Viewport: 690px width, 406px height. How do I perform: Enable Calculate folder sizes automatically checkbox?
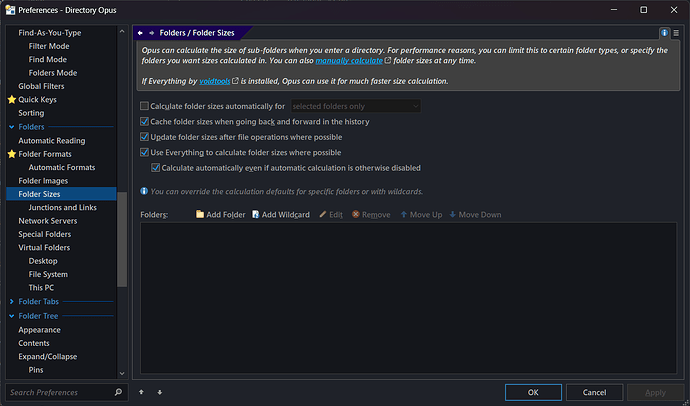coord(144,106)
